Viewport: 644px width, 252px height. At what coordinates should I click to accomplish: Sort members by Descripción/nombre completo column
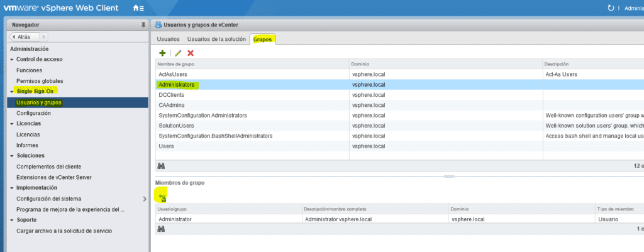pyautogui.click(x=375, y=209)
